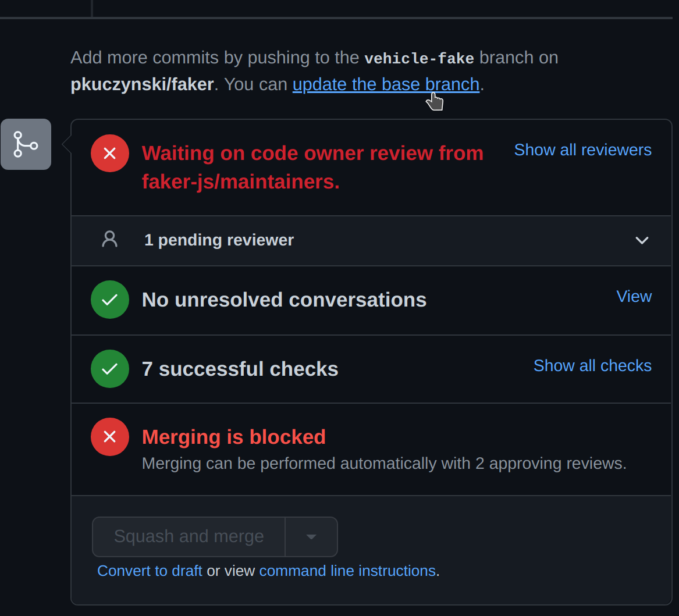The height and width of the screenshot is (616, 679).
Task: Select the pkuczynski/faker repository name
Action: [x=141, y=84]
